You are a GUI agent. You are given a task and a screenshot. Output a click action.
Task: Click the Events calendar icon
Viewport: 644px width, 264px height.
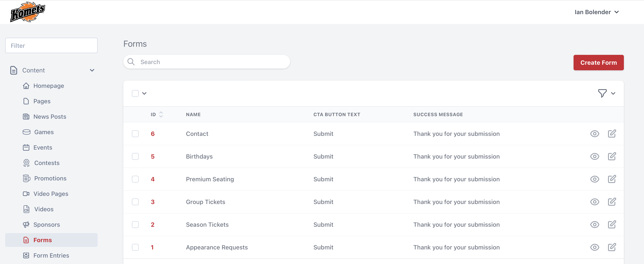[x=26, y=147]
